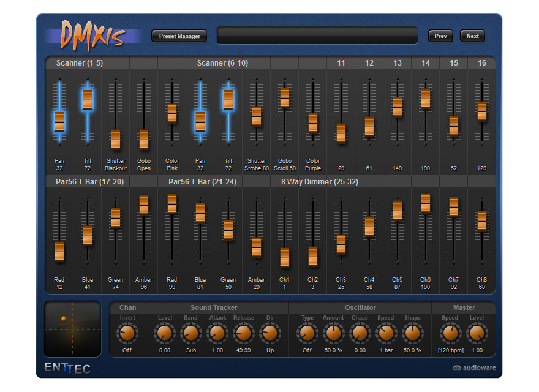The width and height of the screenshot is (539, 392).
Task: Click the '[120 bpm]' tempo value
Action: (451, 350)
